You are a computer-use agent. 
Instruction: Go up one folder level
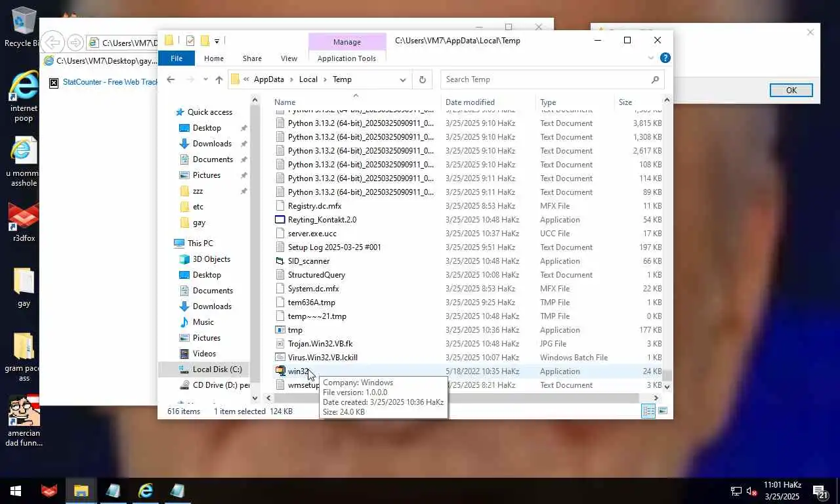pos(219,79)
